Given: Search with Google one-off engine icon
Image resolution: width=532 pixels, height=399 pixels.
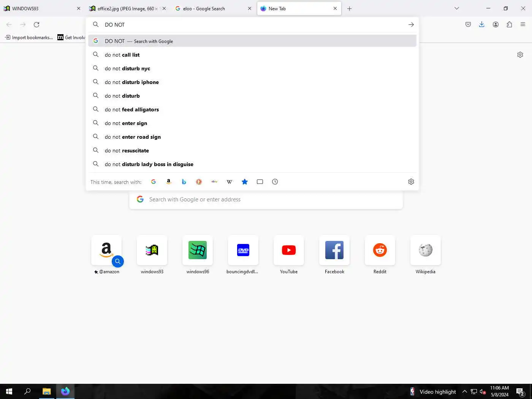Looking at the screenshot, I should [154, 182].
